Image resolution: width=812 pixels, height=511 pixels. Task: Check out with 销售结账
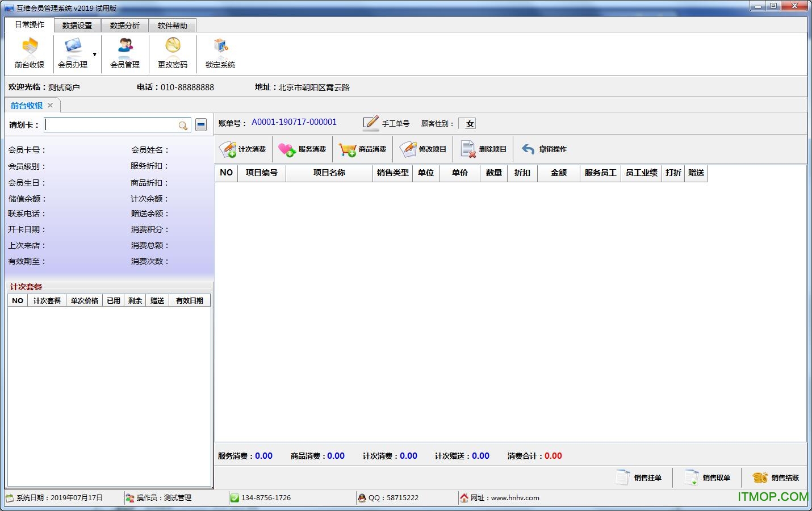click(776, 478)
